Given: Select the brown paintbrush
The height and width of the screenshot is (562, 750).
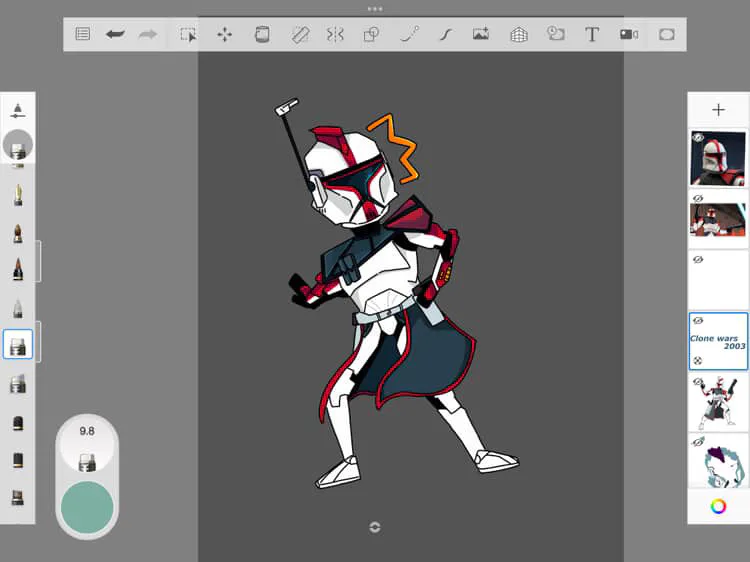Looking at the screenshot, I should [18, 233].
